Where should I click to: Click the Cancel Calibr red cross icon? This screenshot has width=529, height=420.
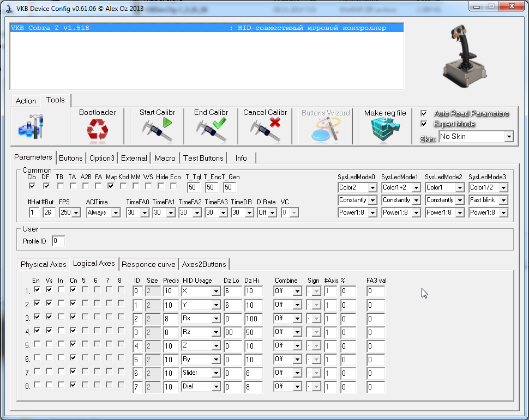tap(266, 130)
